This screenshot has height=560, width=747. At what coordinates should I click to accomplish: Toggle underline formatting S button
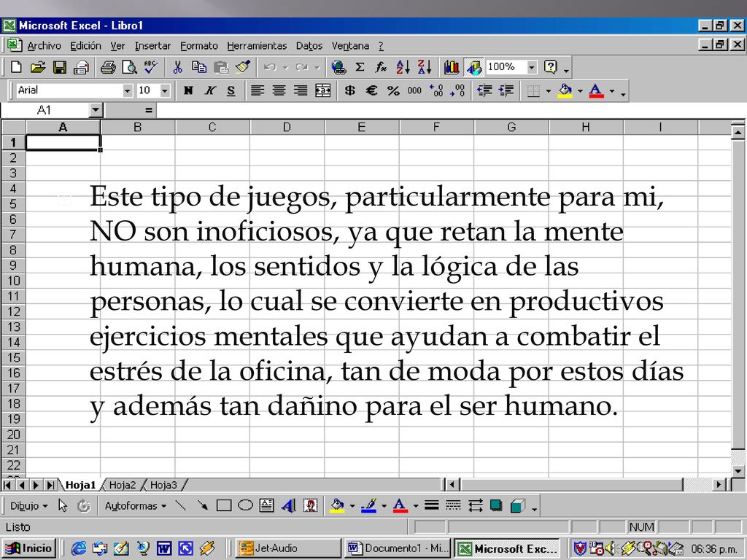tap(231, 90)
